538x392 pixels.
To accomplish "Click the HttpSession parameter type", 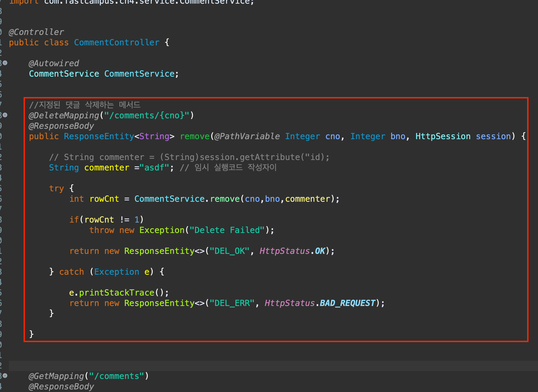I will (x=443, y=136).
